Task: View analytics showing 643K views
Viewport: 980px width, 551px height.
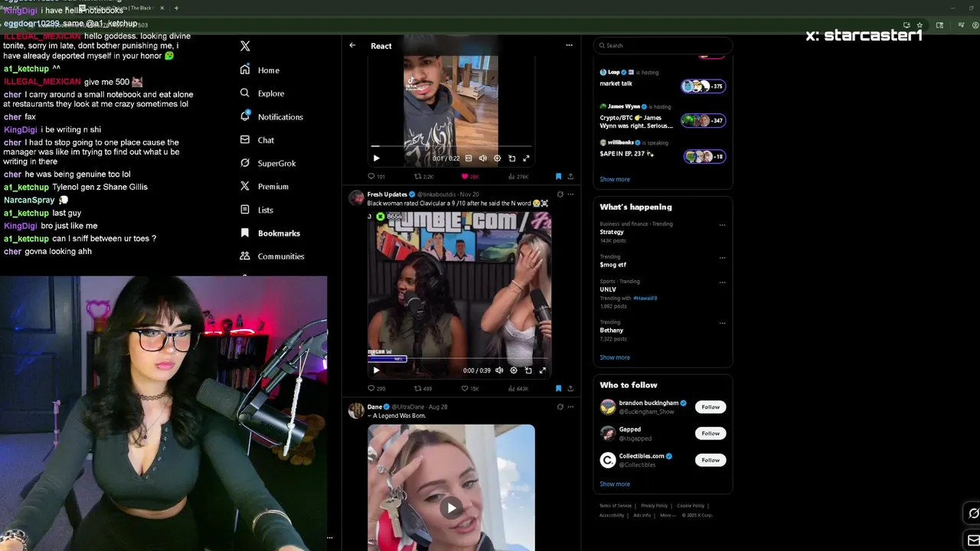Action: [518, 389]
